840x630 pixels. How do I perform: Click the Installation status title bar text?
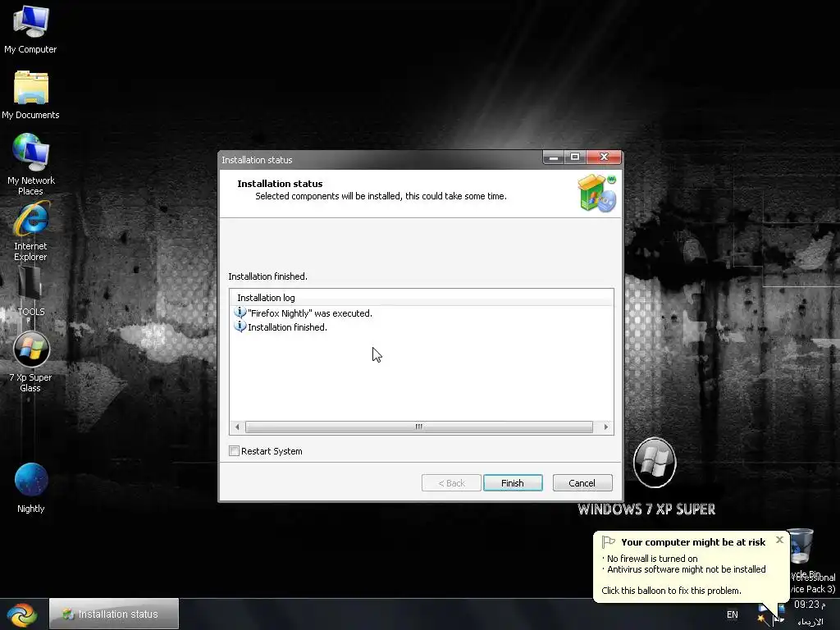pyautogui.click(x=257, y=160)
